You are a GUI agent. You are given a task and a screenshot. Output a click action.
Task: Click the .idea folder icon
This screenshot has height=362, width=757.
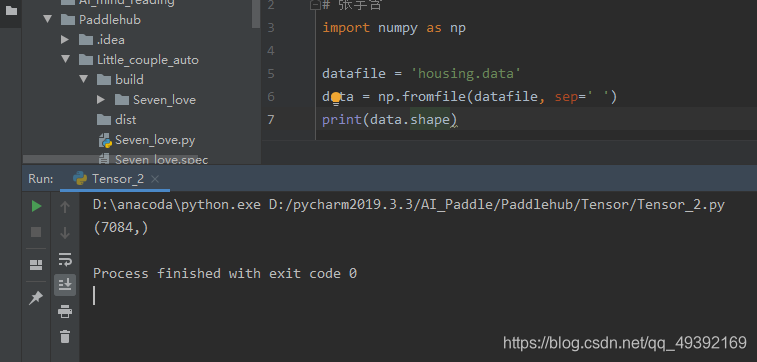click(85, 40)
